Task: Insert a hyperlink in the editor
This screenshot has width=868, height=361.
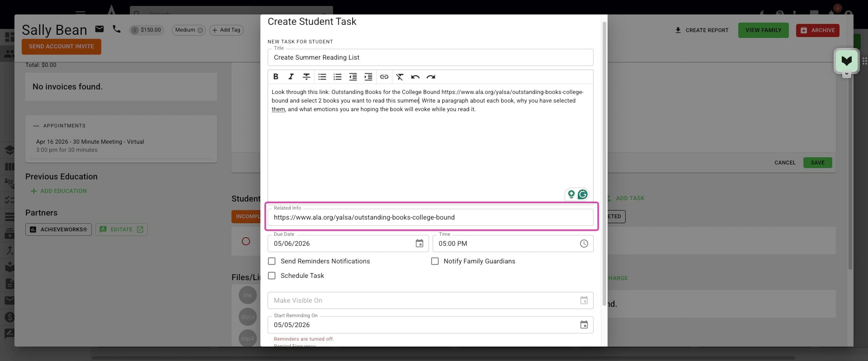Action: click(x=384, y=77)
